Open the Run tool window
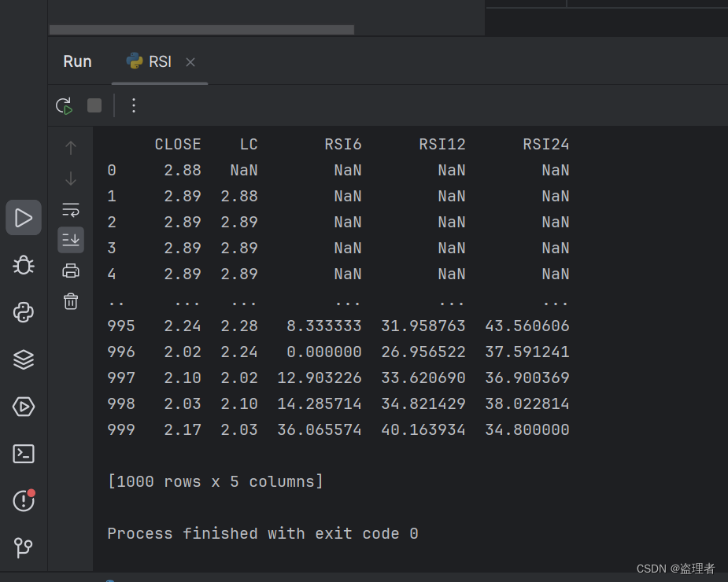The height and width of the screenshot is (582, 728). [23, 218]
